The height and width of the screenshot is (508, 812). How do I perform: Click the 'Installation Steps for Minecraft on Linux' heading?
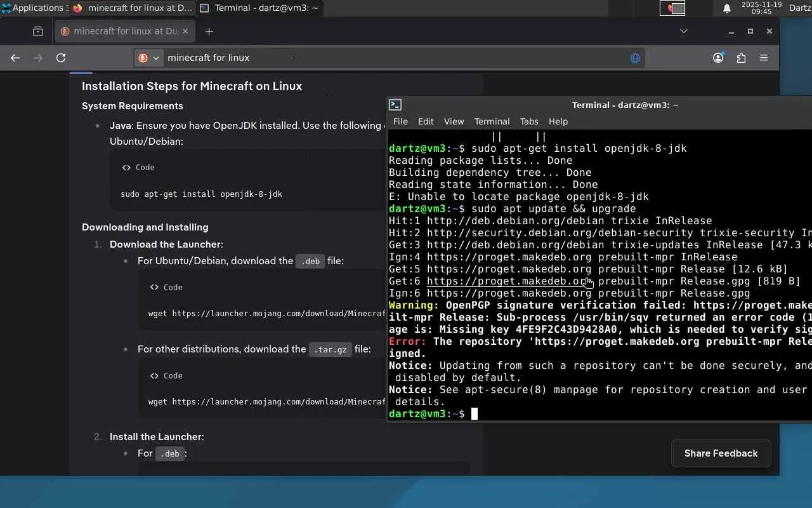coord(192,86)
